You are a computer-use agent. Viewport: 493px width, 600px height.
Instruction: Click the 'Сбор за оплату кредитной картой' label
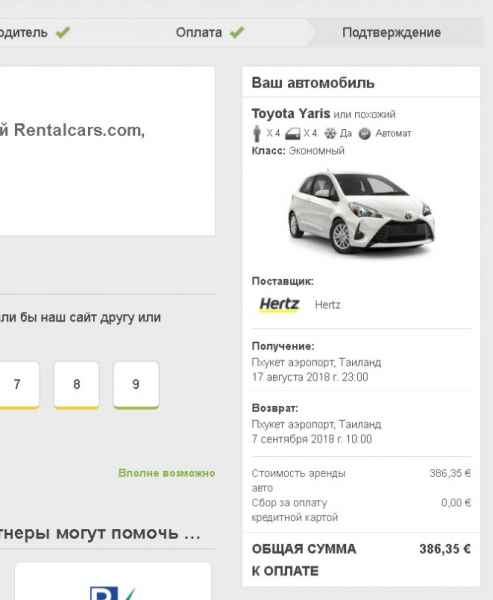(x=294, y=510)
